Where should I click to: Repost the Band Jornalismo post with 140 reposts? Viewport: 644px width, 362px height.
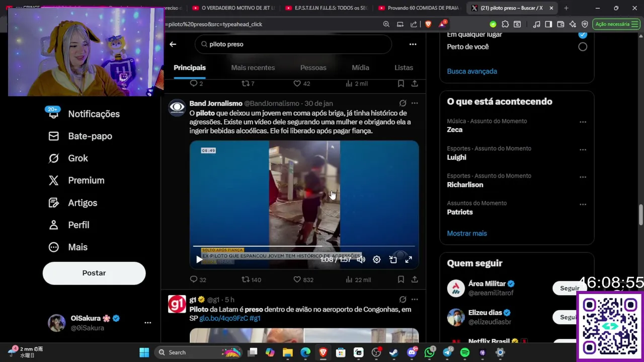tap(251, 280)
